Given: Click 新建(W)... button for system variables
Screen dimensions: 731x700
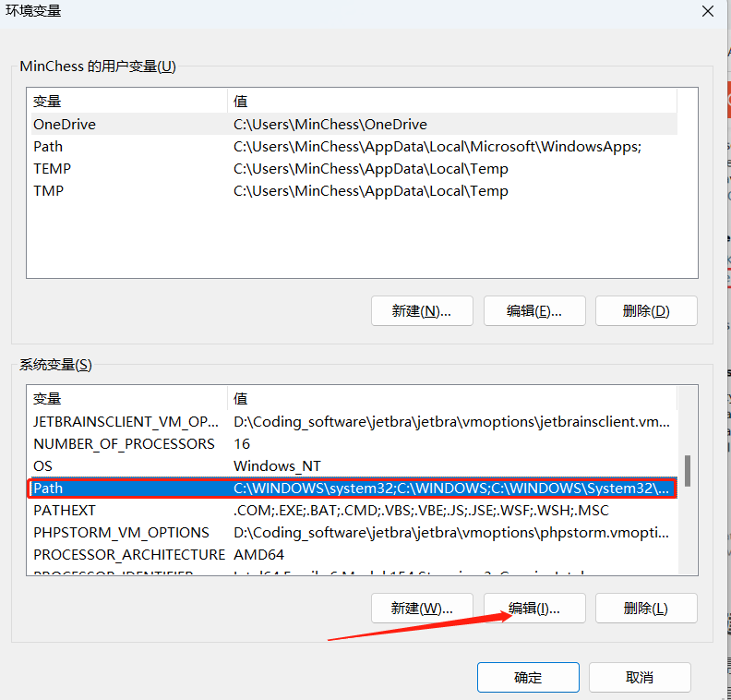Looking at the screenshot, I should click(x=422, y=609).
